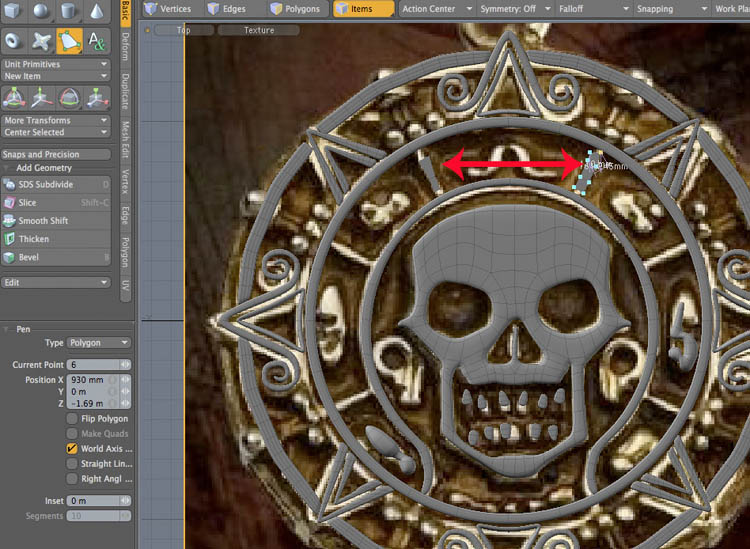Click the SDS Subdivide icon
750x549 pixels.
10,185
